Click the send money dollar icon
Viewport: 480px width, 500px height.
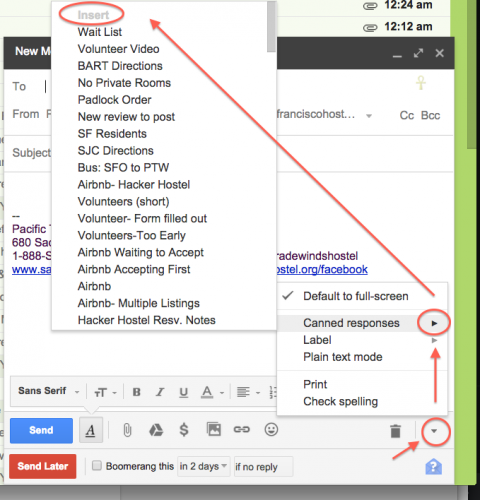pos(184,430)
